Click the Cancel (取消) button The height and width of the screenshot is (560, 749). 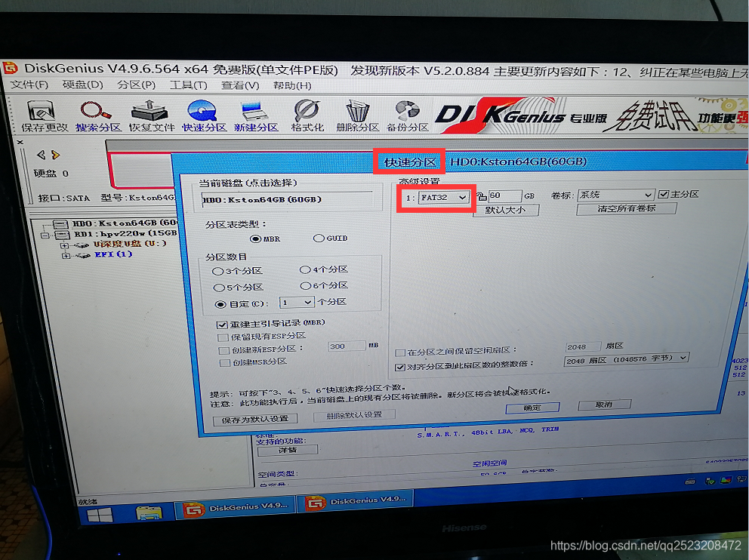point(604,405)
